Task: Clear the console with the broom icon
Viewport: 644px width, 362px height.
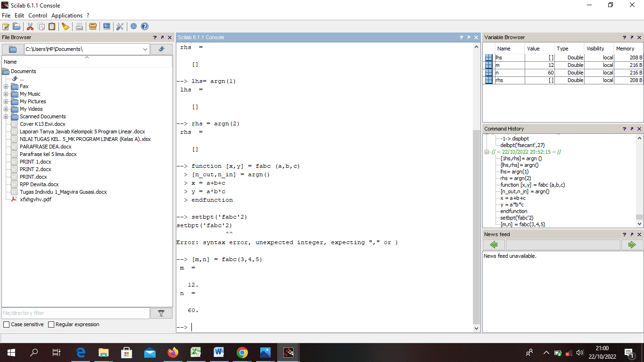Action: click(66, 26)
